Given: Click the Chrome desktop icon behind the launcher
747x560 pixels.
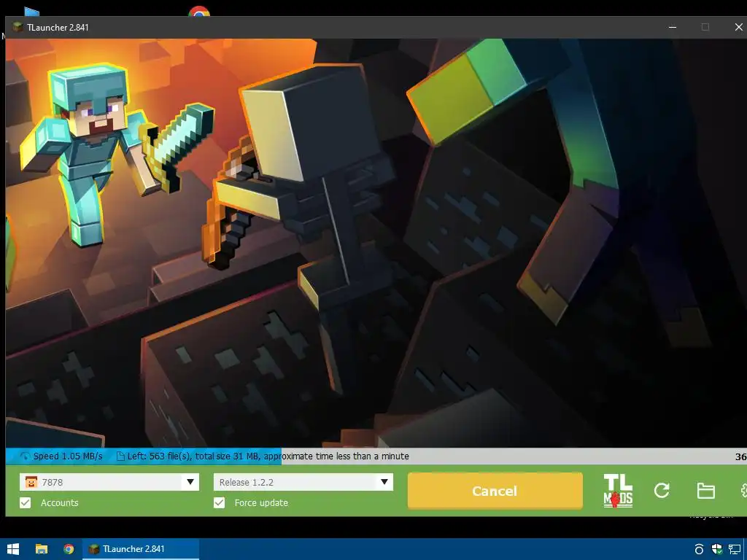Looking at the screenshot, I should pyautogui.click(x=199, y=12).
